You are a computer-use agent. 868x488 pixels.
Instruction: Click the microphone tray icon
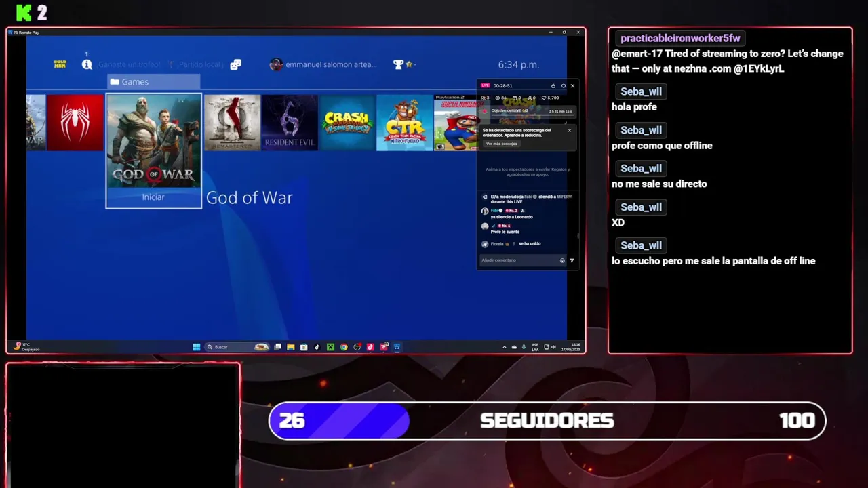click(x=524, y=347)
